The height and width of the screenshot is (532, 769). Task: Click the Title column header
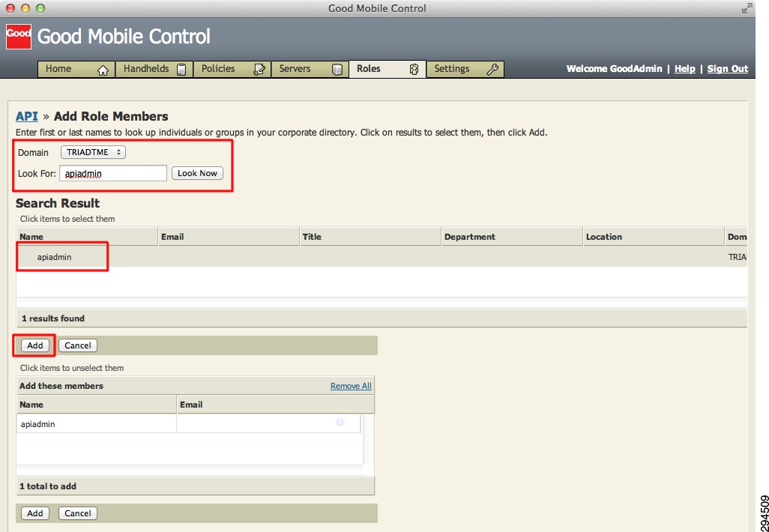(371, 237)
